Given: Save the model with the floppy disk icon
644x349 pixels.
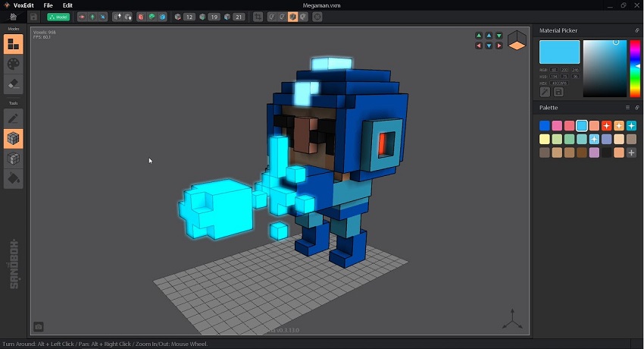Looking at the screenshot, I should point(33,17).
